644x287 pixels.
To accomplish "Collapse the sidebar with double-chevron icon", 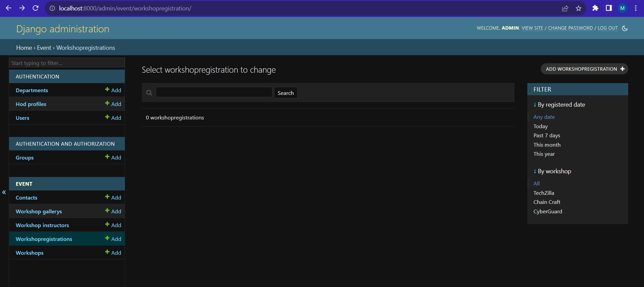I will point(4,192).
